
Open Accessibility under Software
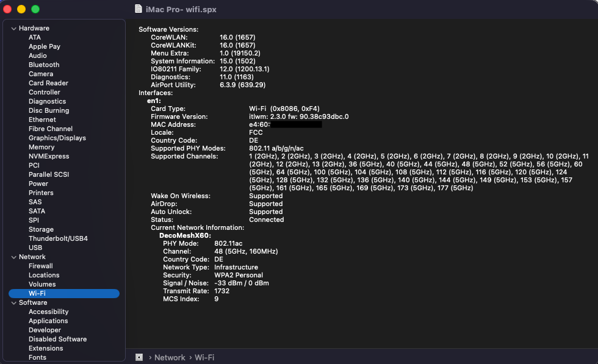[x=48, y=312]
